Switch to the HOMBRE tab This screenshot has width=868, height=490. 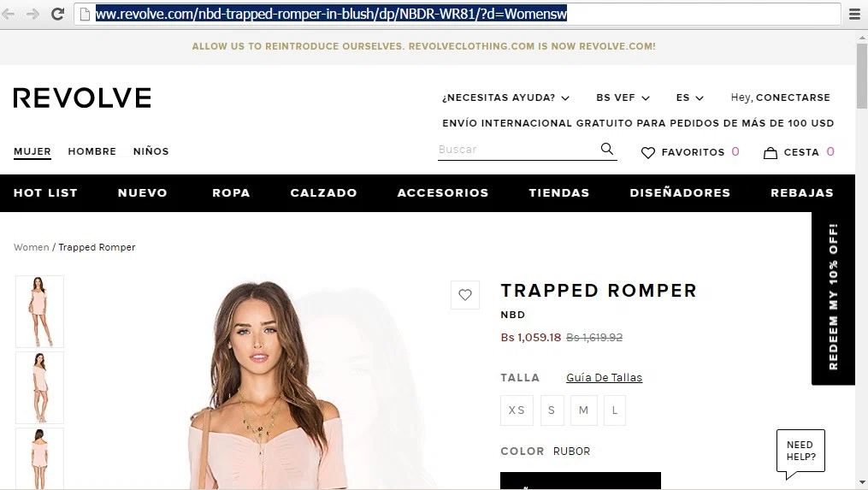(92, 151)
